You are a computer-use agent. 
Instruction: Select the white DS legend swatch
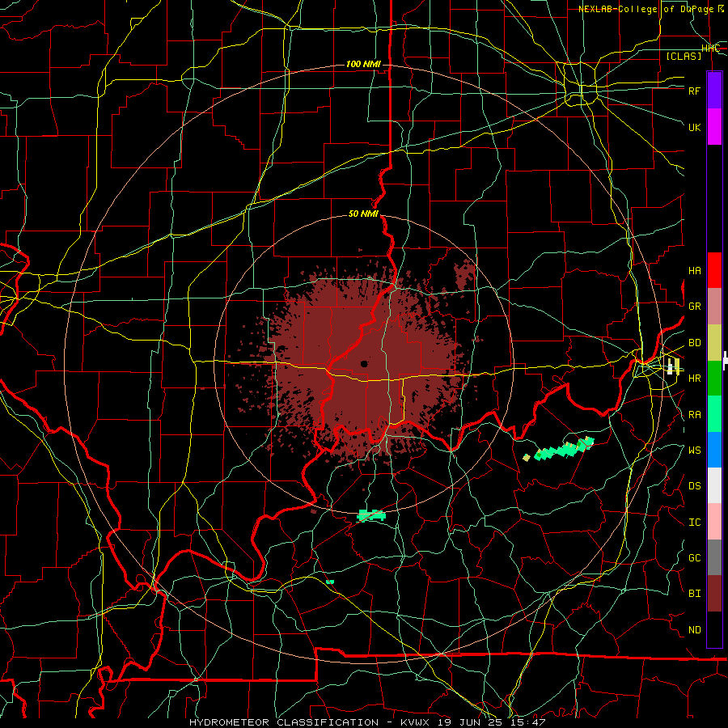pyautogui.click(x=714, y=485)
